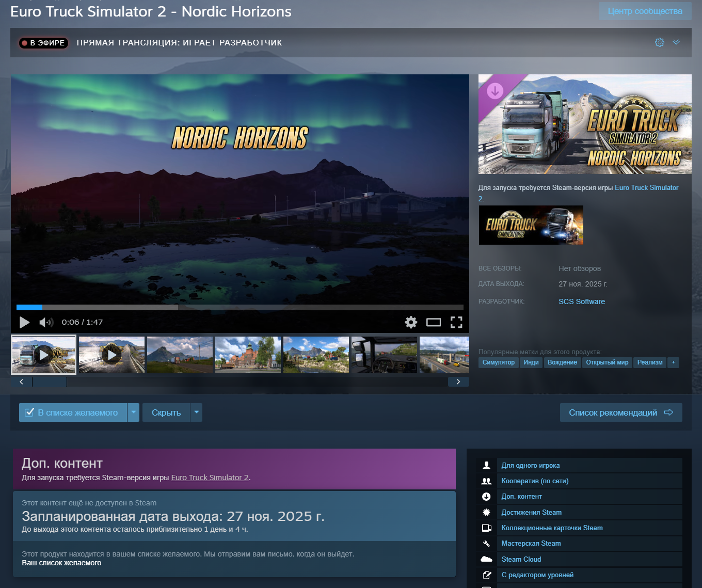Open Для одного игрока feature link
Screen dimensions: 702x588
point(531,465)
